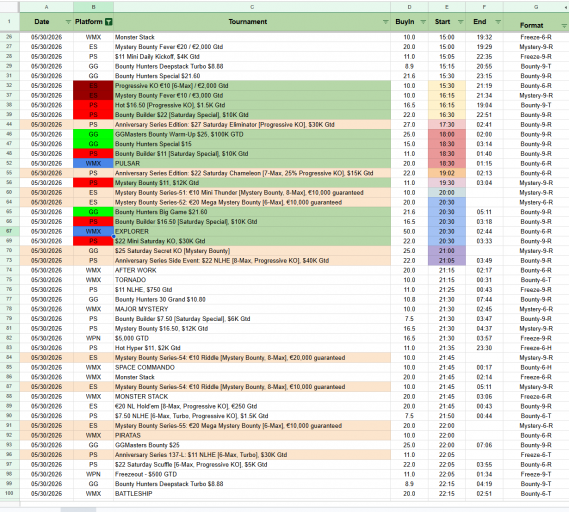Viewport: 569px width, 512px height.
Task: Select the 'TORNADO' tournament cell
Action: pos(252,280)
